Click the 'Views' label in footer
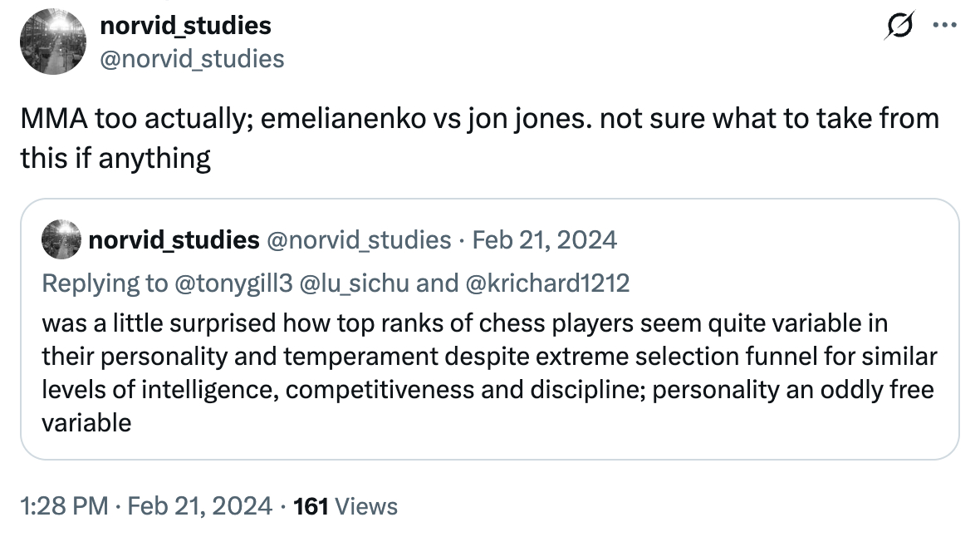This screenshot has height=537, width=980. tap(366, 506)
